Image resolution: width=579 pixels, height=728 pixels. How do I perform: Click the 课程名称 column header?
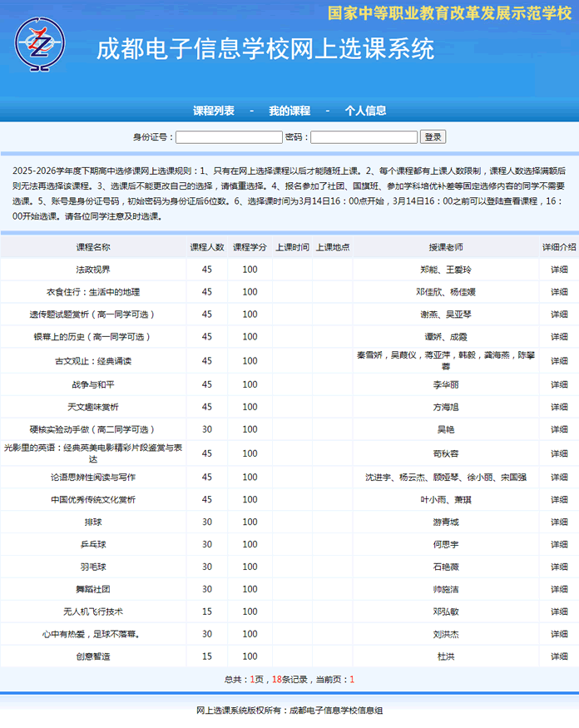click(x=93, y=247)
